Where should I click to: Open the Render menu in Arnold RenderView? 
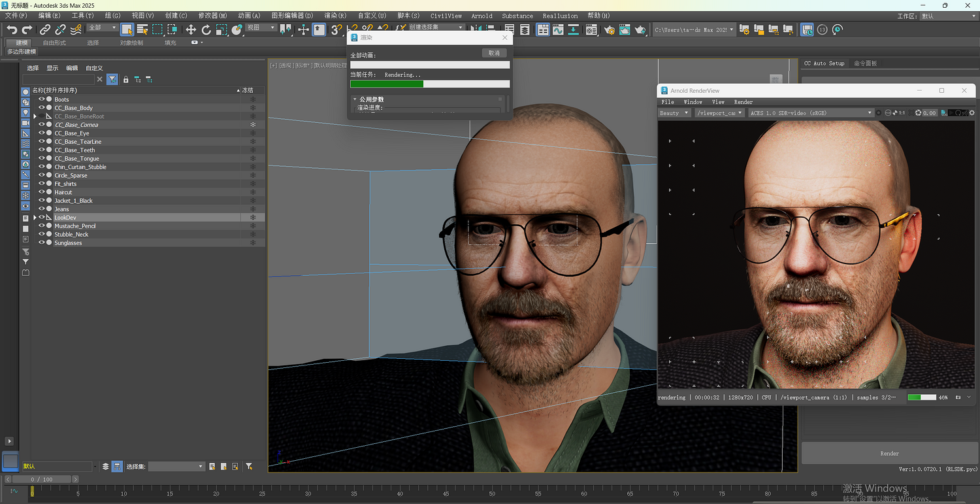click(743, 102)
